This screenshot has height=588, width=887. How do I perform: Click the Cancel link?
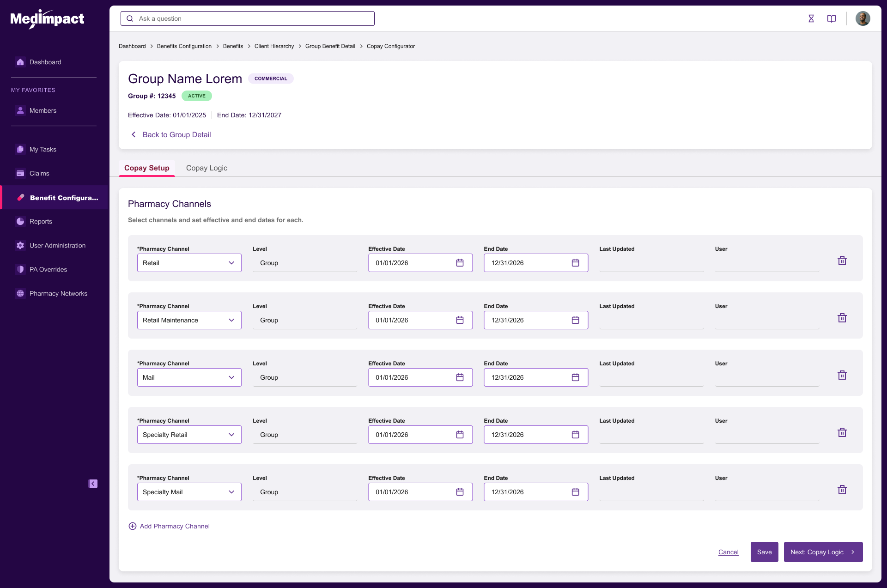click(729, 552)
